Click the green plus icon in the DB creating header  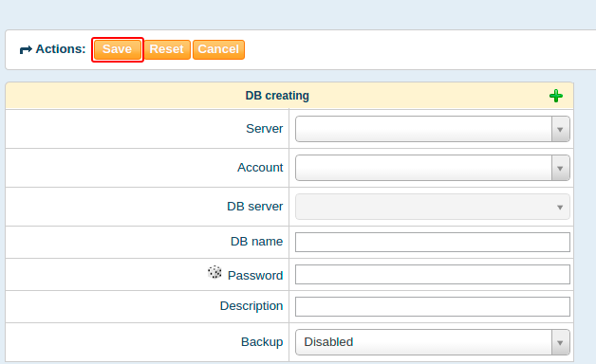(x=556, y=96)
